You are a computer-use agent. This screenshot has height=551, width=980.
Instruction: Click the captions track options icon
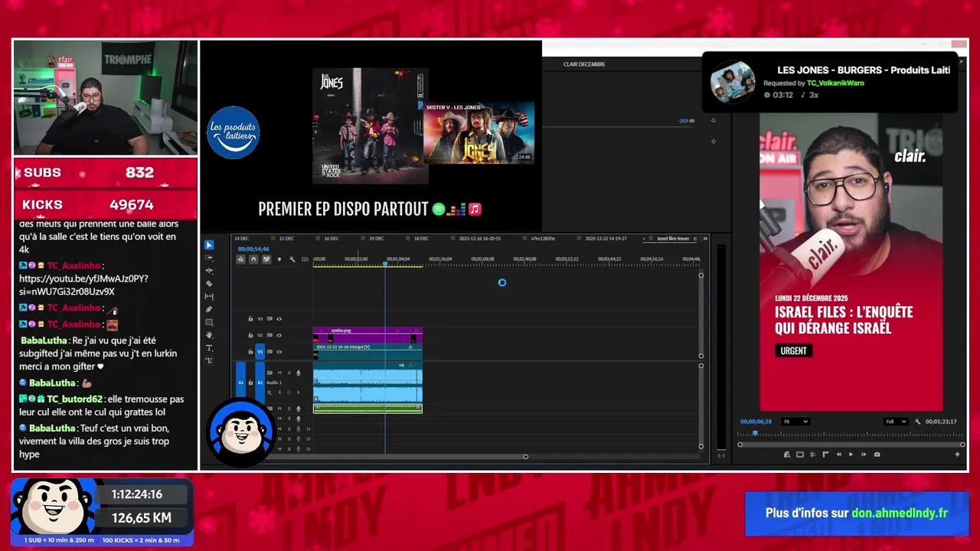(x=305, y=259)
